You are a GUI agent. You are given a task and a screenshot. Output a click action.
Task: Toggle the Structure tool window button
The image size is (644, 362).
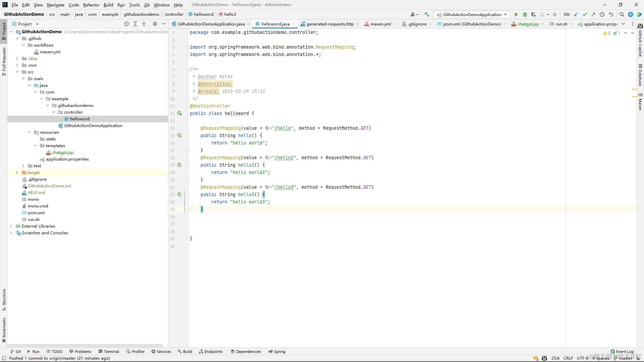(x=4, y=299)
